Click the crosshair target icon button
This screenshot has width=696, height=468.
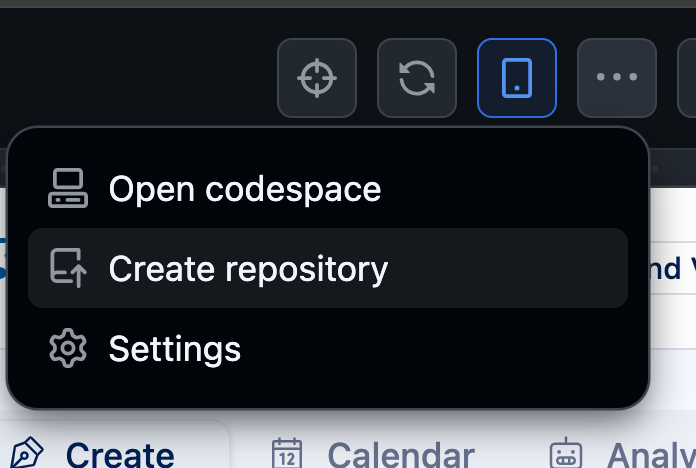click(317, 78)
